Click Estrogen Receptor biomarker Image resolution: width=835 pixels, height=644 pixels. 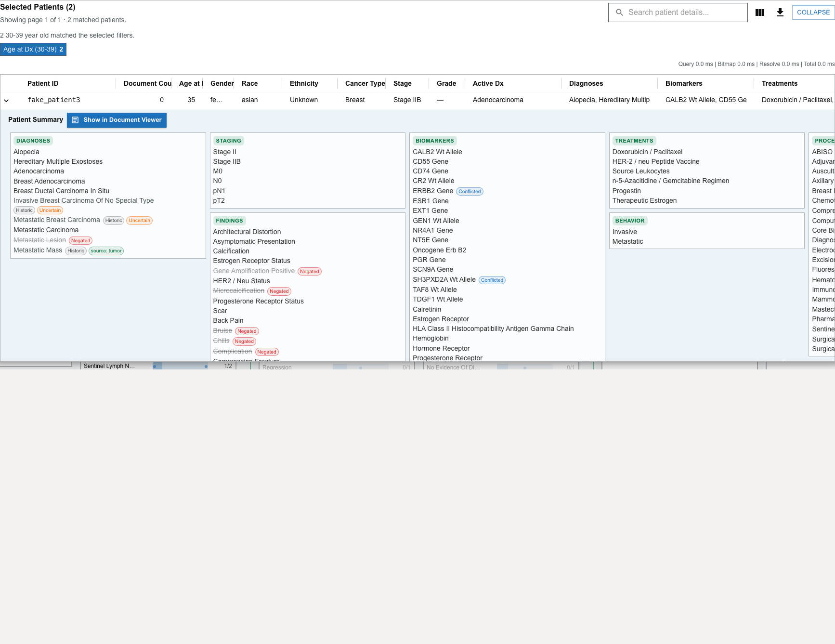click(x=441, y=319)
